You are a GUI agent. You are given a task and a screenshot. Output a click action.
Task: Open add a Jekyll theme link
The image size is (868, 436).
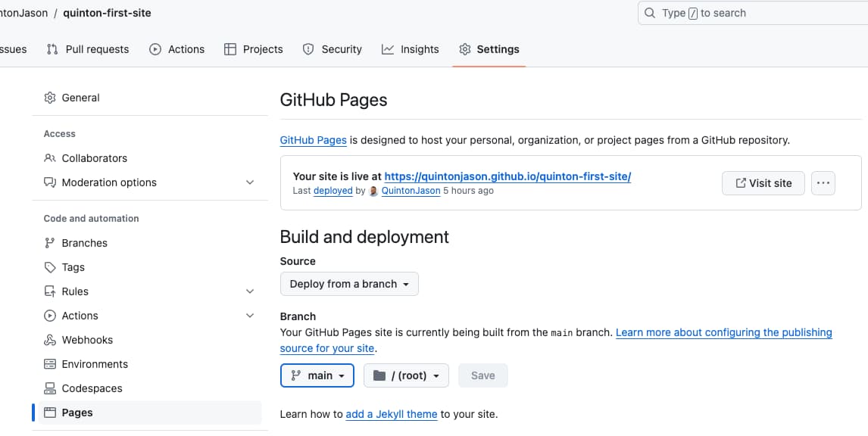[x=392, y=414]
